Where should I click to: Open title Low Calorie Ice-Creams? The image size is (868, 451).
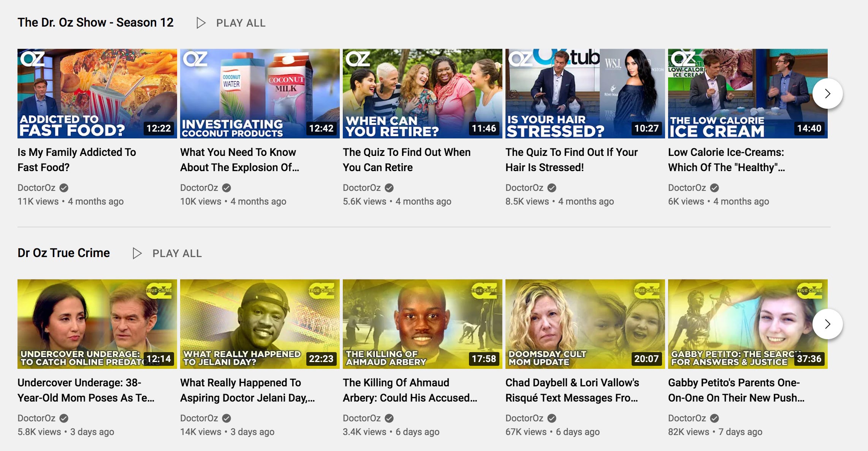[x=727, y=160]
